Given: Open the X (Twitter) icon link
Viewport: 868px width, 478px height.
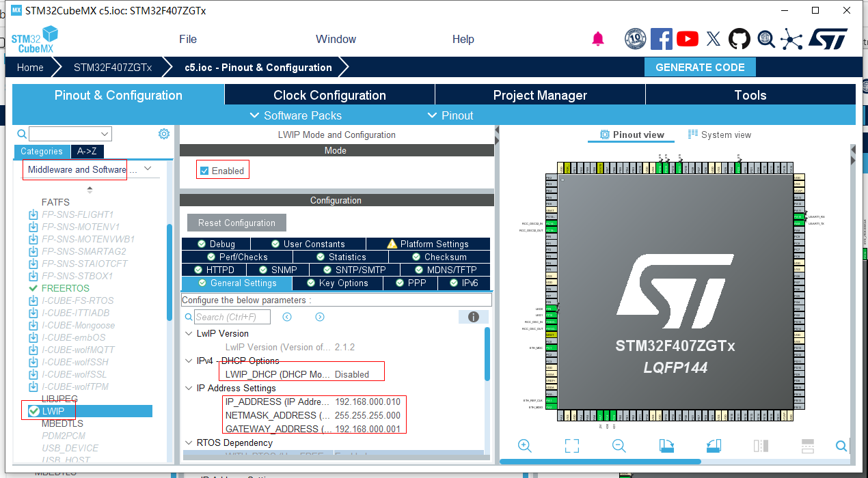Looking at the screenshot, I should [x=713, y=39].
